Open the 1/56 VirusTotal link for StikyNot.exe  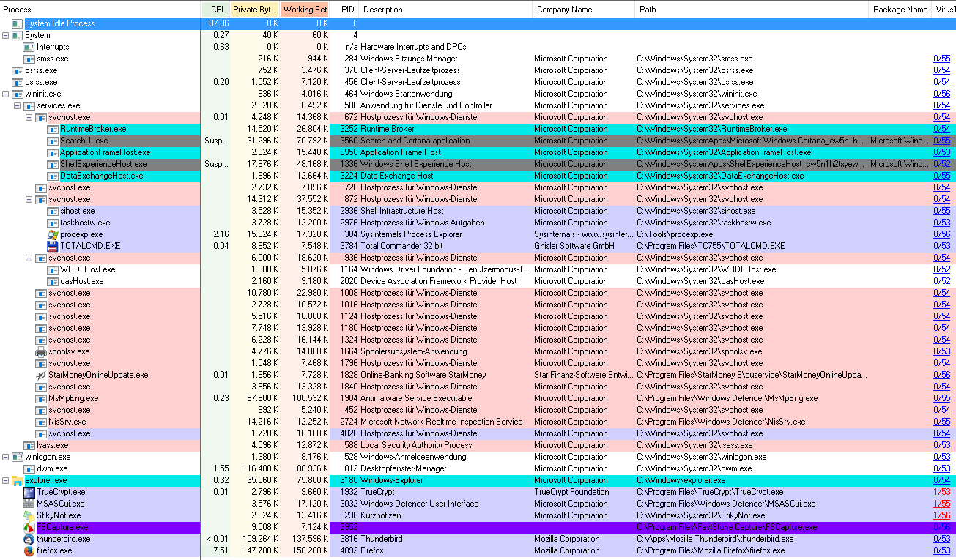click(x=941, y=515)
